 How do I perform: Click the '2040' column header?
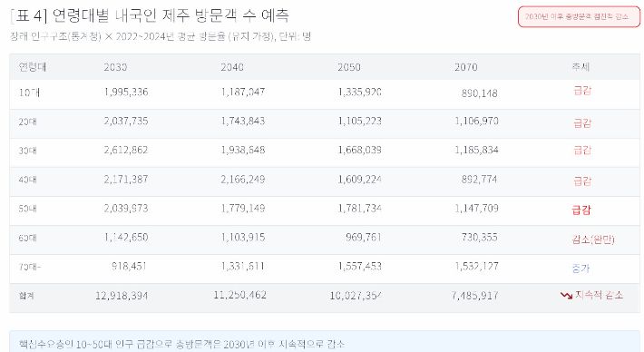pyautogui.click(x=232, y=67)
